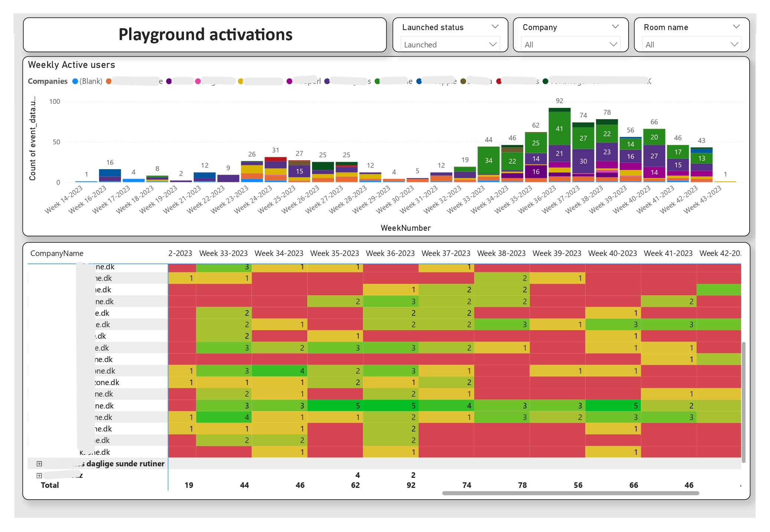Click the dark blue company legend dot

419,81
